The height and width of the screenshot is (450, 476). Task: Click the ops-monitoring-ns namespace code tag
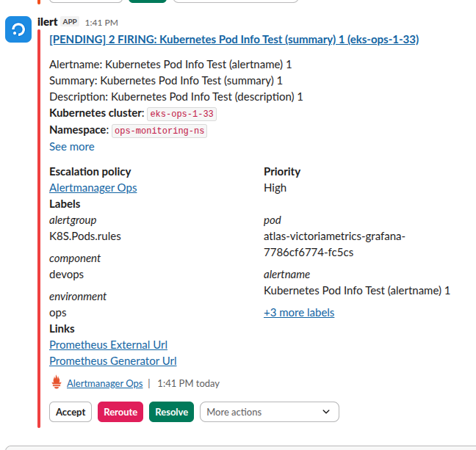[159, 131]
